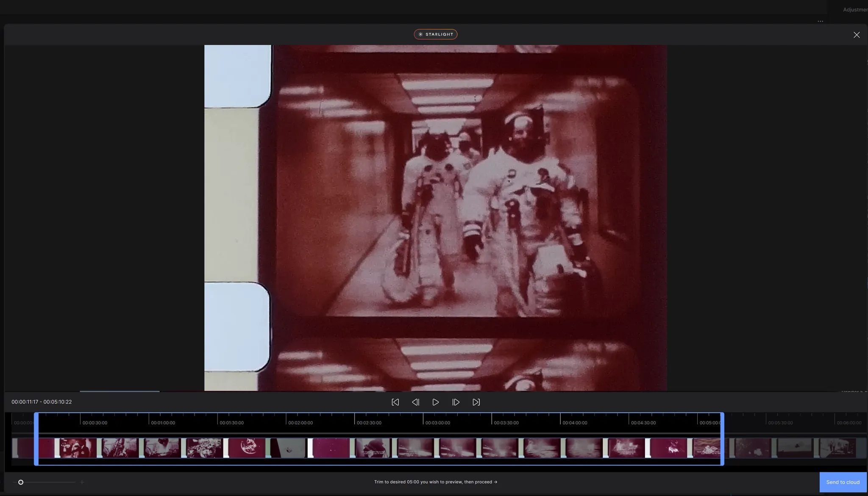Click the timeline zoom-in plus icon
The width and height of the screenshot is (868, 496).
point(82,482)
